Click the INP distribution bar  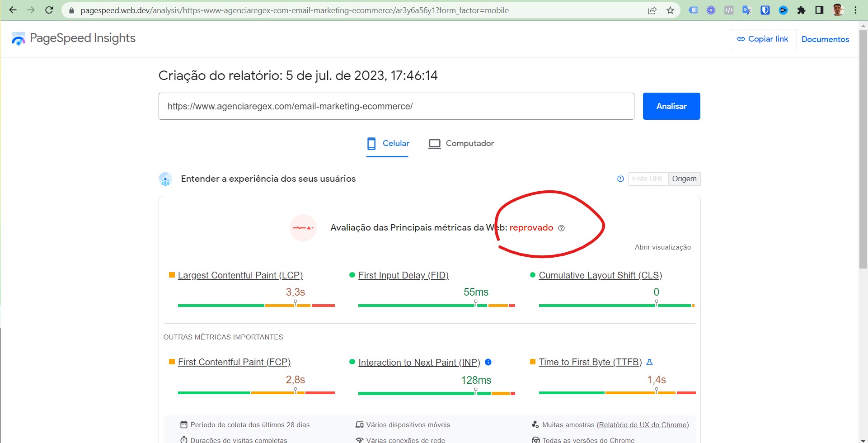point(436,393)
